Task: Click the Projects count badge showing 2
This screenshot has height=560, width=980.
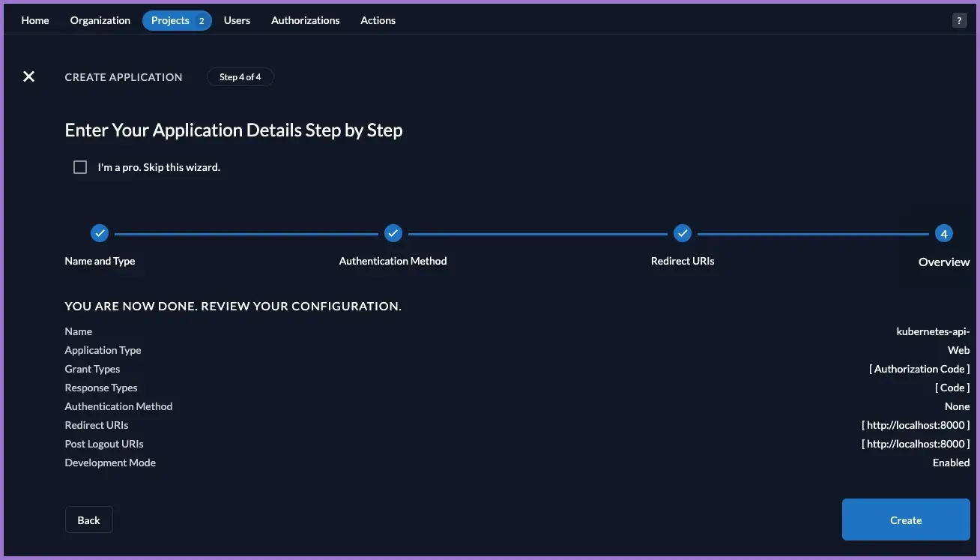Action: coord(202,21)
